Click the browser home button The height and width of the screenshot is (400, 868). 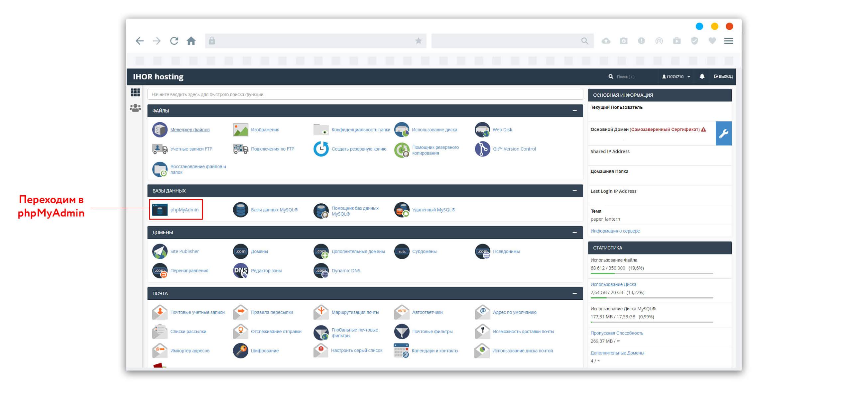point(191,41)
